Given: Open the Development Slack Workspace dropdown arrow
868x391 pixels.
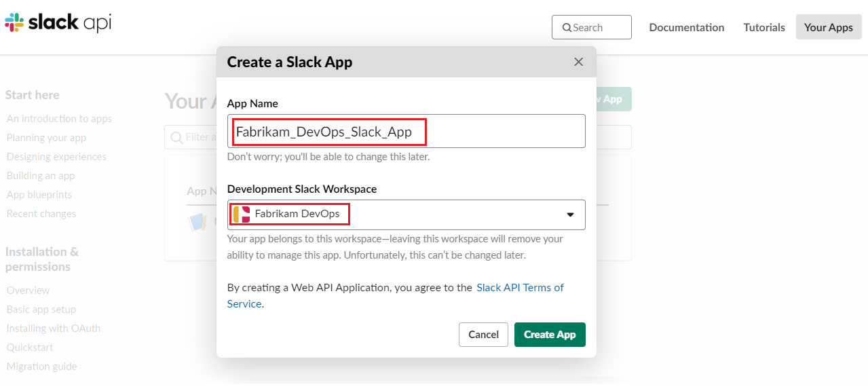Looking at the screenshot, I should [570, 215].
